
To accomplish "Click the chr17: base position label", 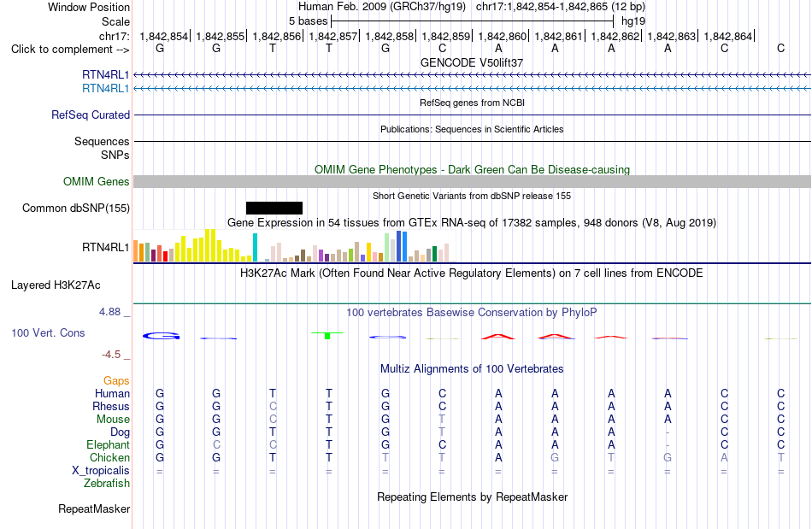I will point(114,36).
